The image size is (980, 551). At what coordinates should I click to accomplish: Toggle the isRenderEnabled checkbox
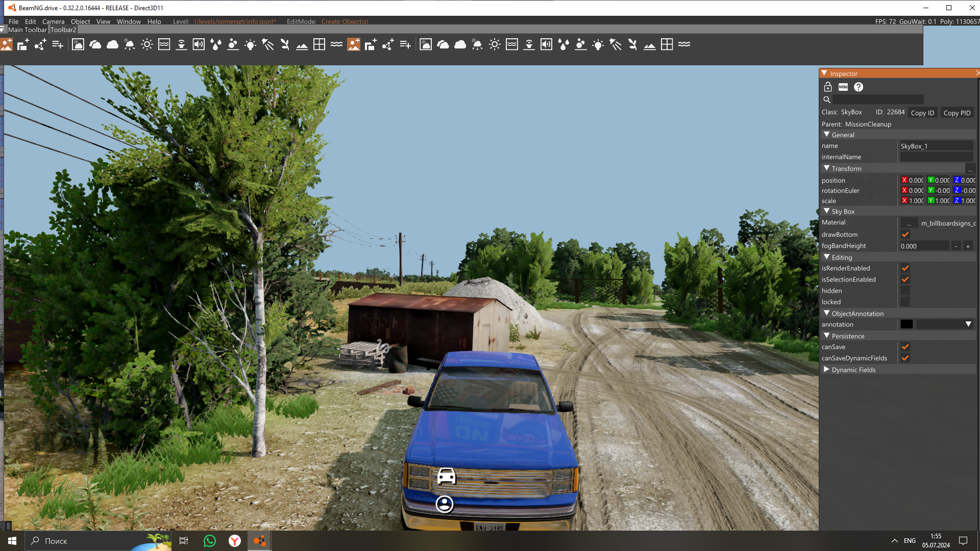[x=905, y=268]
